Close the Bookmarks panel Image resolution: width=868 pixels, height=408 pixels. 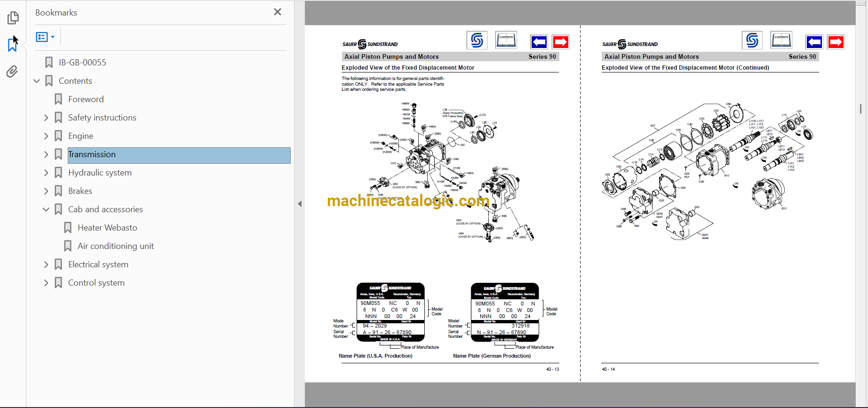278,12
